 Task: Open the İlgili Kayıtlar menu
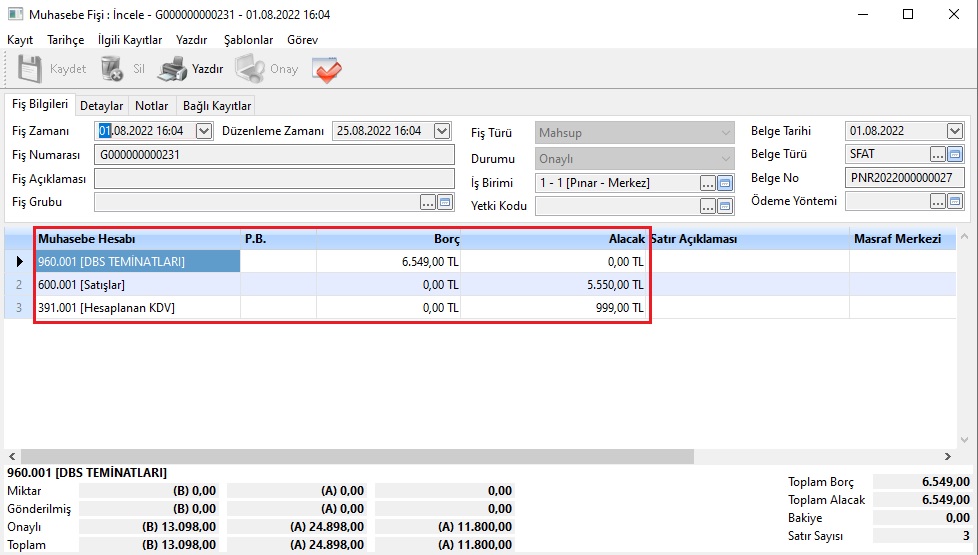click(130, 40)
